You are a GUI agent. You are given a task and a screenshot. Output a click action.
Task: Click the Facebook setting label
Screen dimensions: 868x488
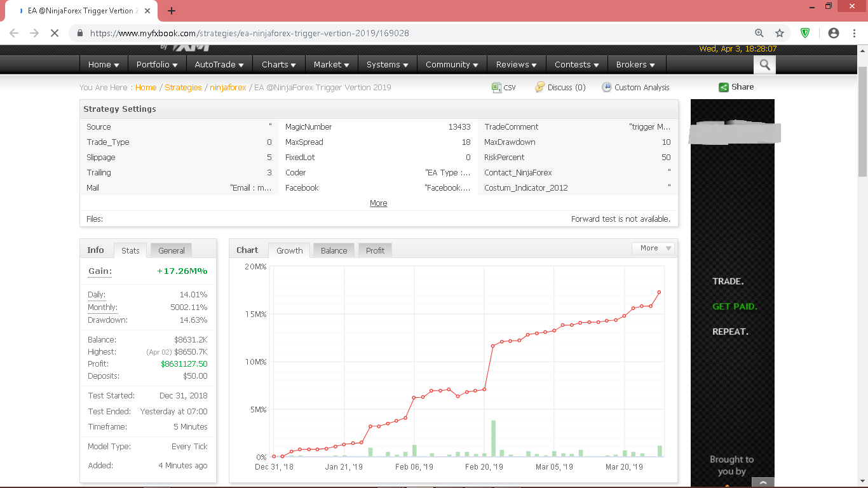pos(302,188)
